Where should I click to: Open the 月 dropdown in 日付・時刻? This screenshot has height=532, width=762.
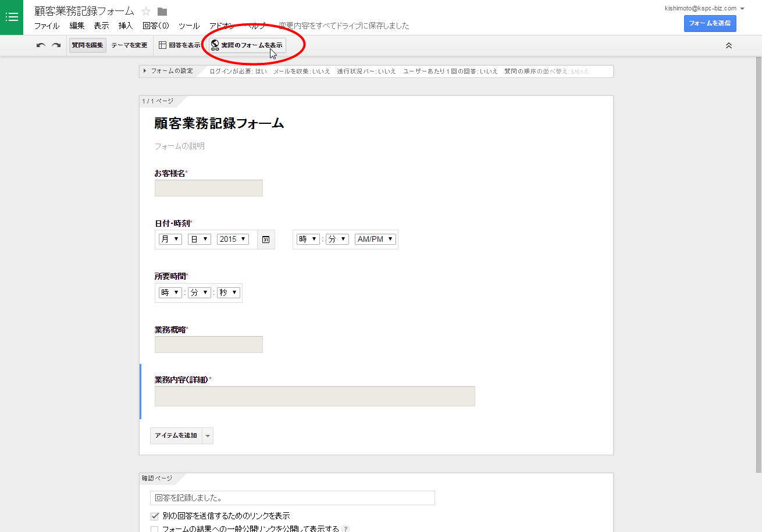click(170, 239)
